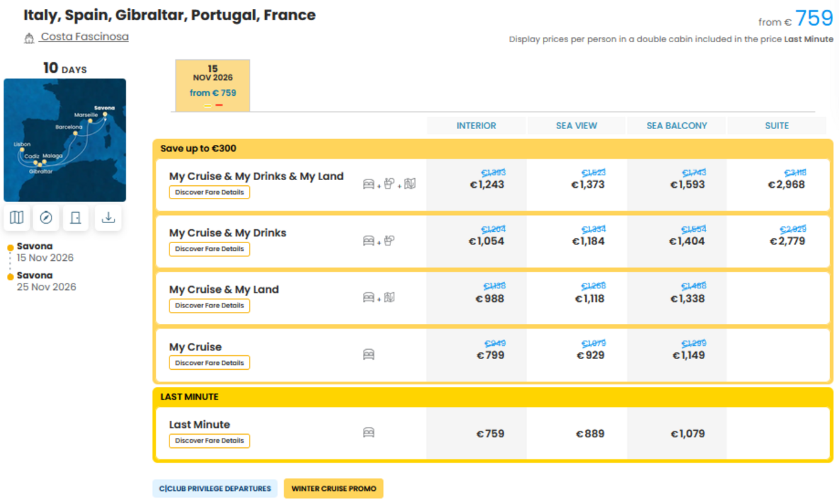Choose the €1,054 Interior price

click(487, 241)
